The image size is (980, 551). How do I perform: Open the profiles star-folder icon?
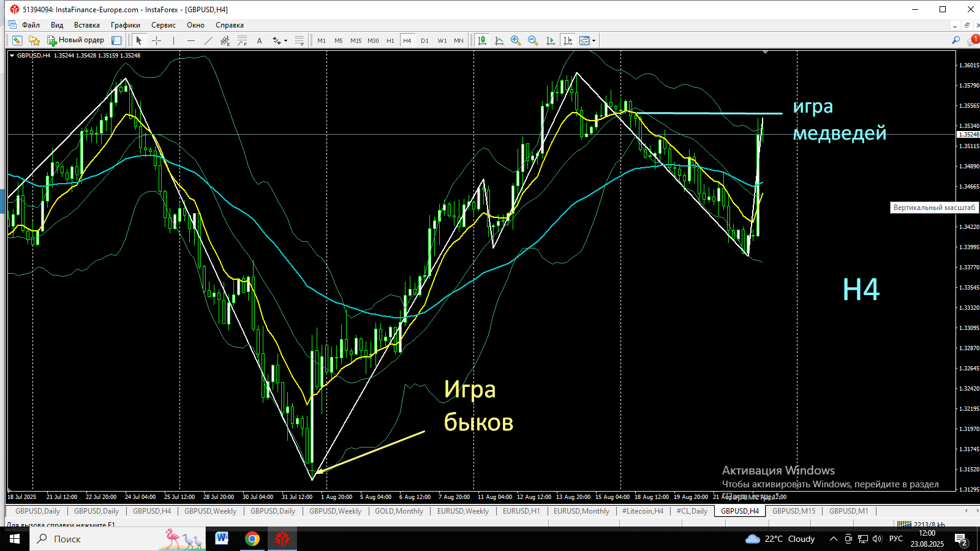(x=34, y=40)
